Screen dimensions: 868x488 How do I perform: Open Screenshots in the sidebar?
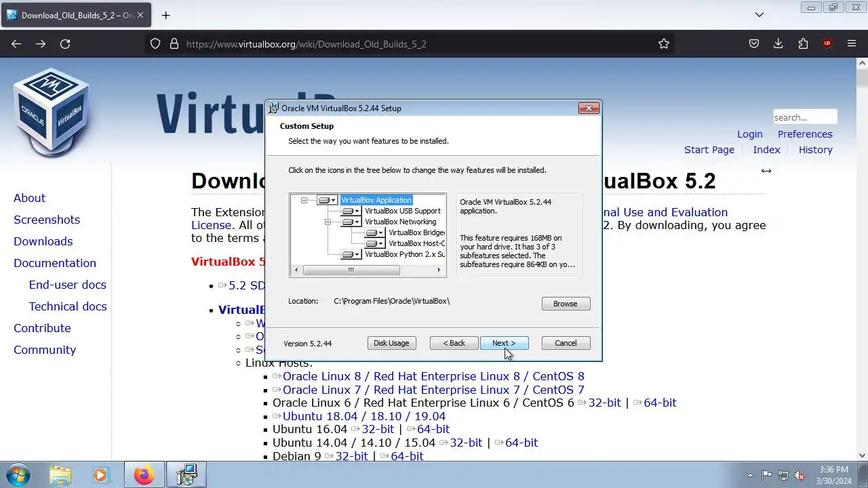tap(47, 220)
